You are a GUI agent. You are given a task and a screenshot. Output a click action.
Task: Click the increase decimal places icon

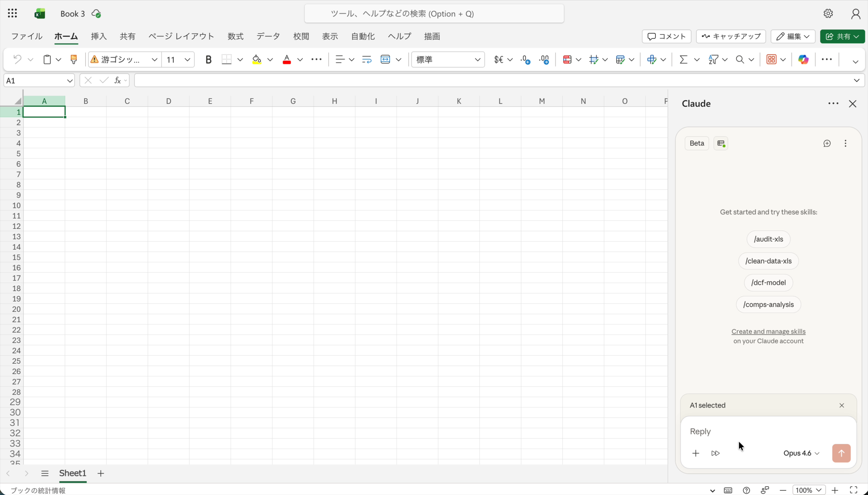[x=525, y=59]
